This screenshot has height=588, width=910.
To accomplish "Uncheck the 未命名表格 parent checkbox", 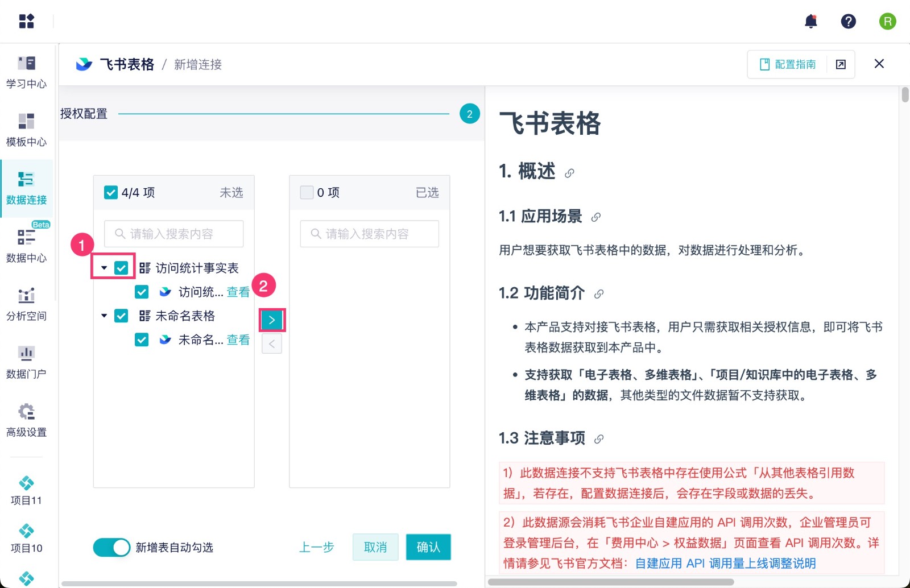I will tap(121, 316).
